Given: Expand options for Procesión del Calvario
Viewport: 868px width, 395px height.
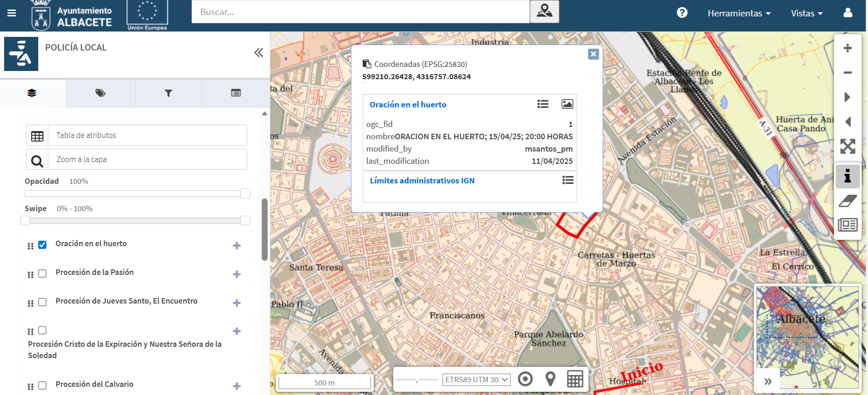Looking at the screenshot, I should tap(237, 386).
